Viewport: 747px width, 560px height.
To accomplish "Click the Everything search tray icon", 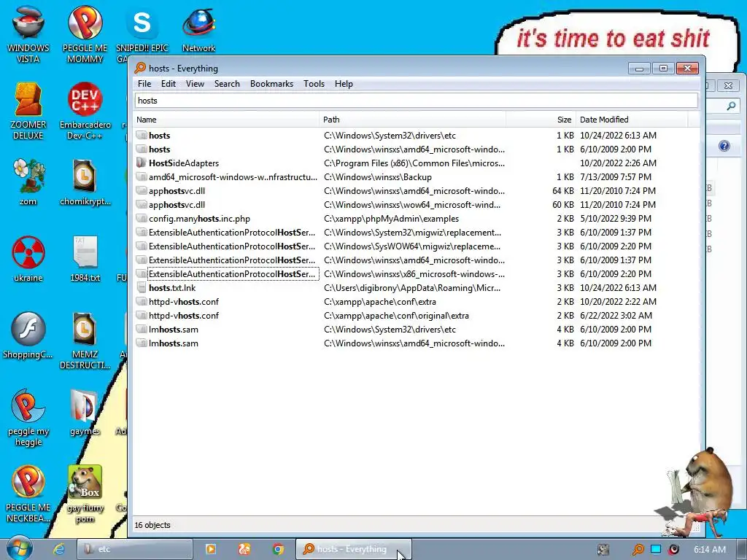I will (638, 550).
